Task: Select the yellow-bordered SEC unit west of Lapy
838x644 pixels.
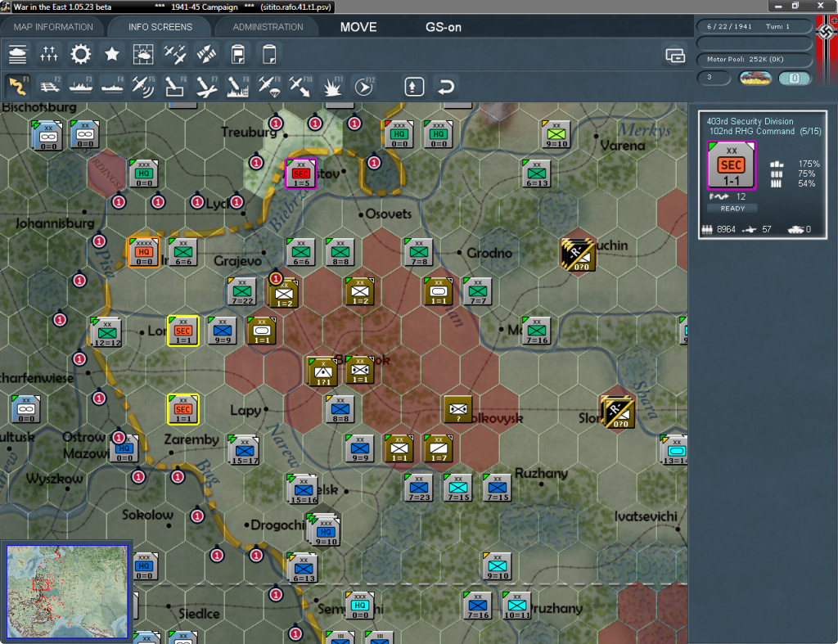Action: pyautogui.click(x=183, y=409)
